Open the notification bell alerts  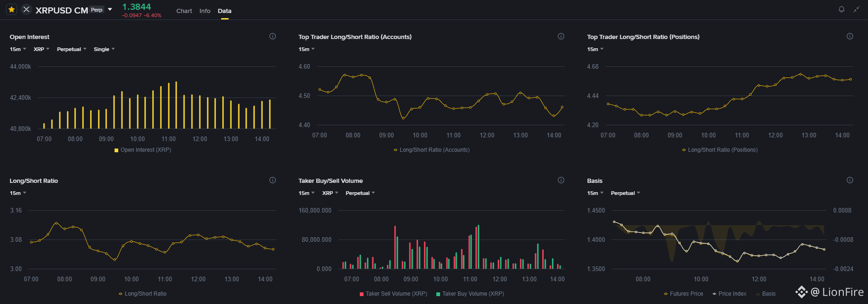(x=842, y=9)
